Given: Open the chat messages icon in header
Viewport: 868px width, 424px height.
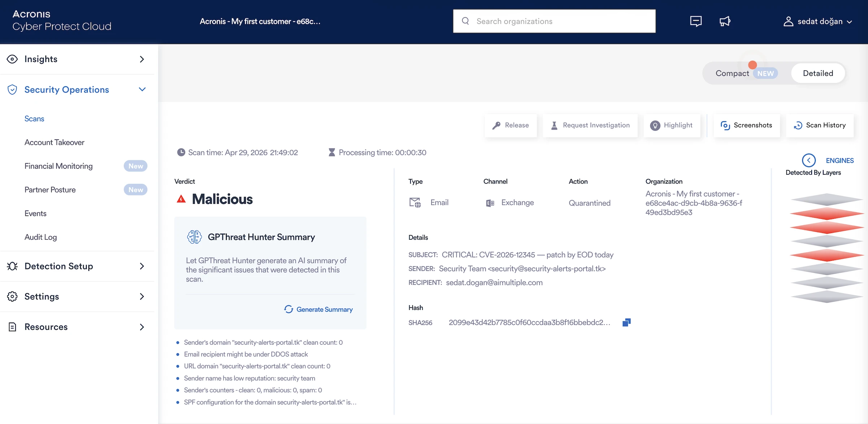Looking at the screenshot, I should tap(696, 21).
